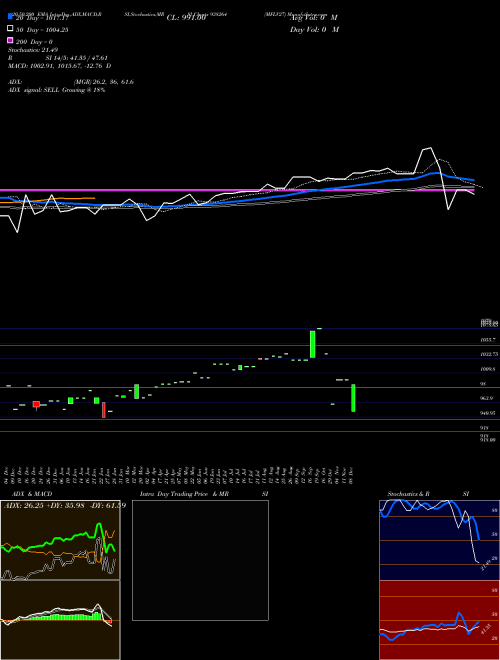Click the 'Avg Vol: 0 M' label

pyautogui.click(x=314, y=18)
